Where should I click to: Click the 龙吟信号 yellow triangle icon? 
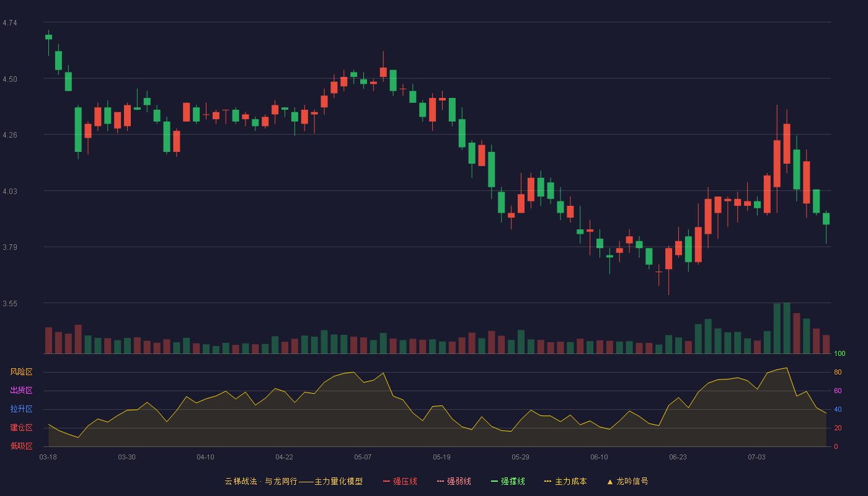610,482
